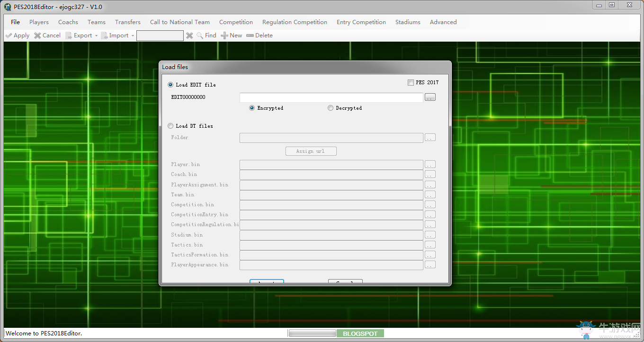Screen dimensions: 644x342
Task: Browse for Stadium.bin file
Action: [430, 235]
